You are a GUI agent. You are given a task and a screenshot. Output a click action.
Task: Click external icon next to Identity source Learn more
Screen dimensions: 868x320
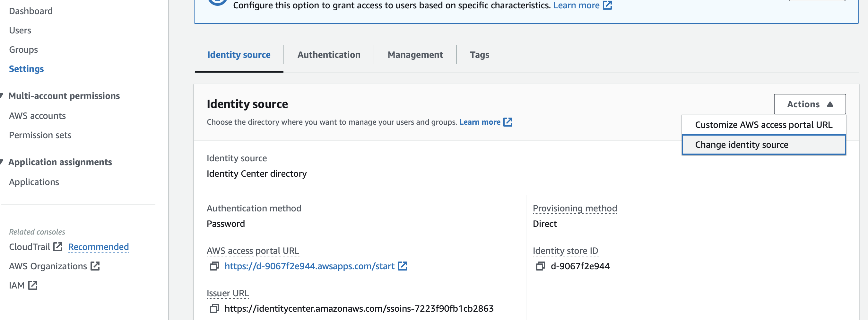[508, 122]
